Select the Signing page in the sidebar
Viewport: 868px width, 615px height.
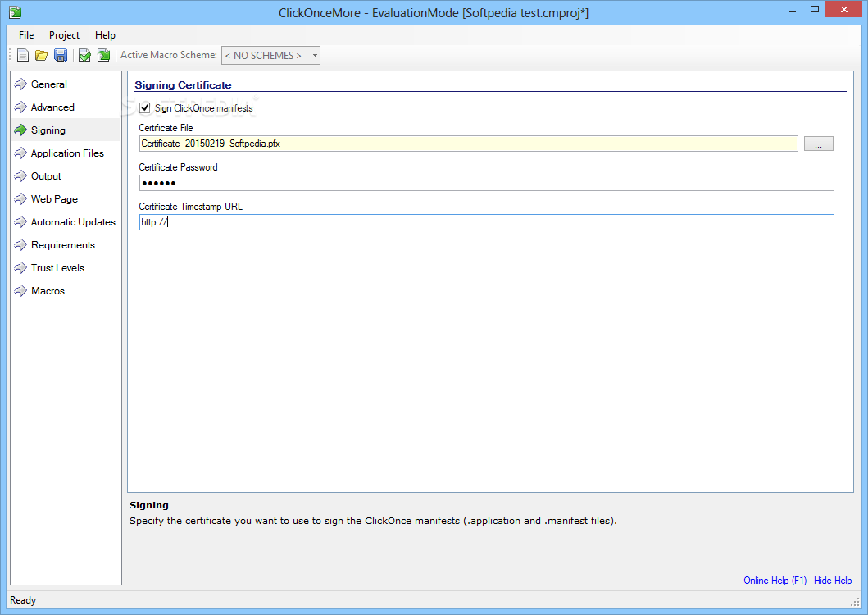(x=66, y=130)
